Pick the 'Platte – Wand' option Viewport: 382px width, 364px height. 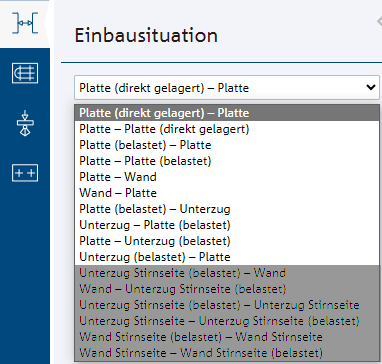(227, 177)
